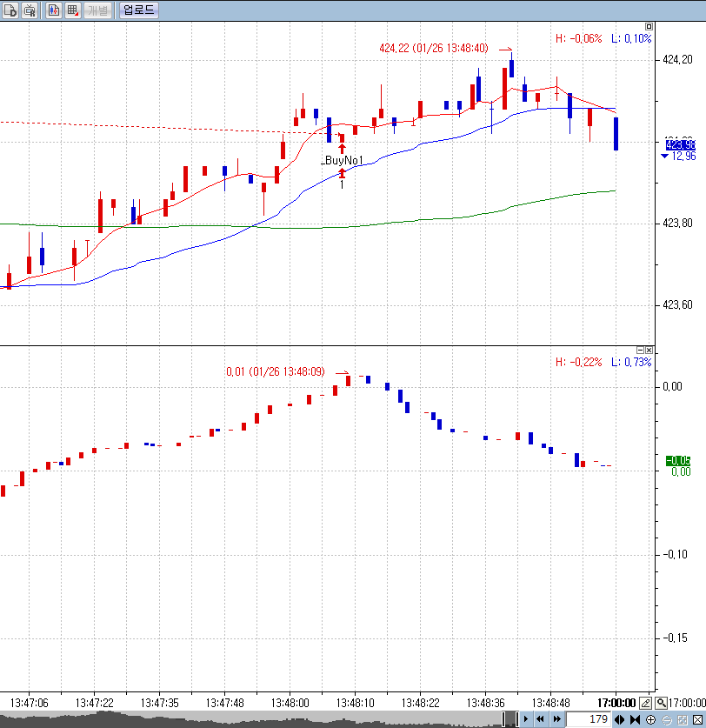Image resolution: width=706 pixels, height=728 pixels.
Task: Click the new document toolbar icon
Action: (x=11, y=10)
